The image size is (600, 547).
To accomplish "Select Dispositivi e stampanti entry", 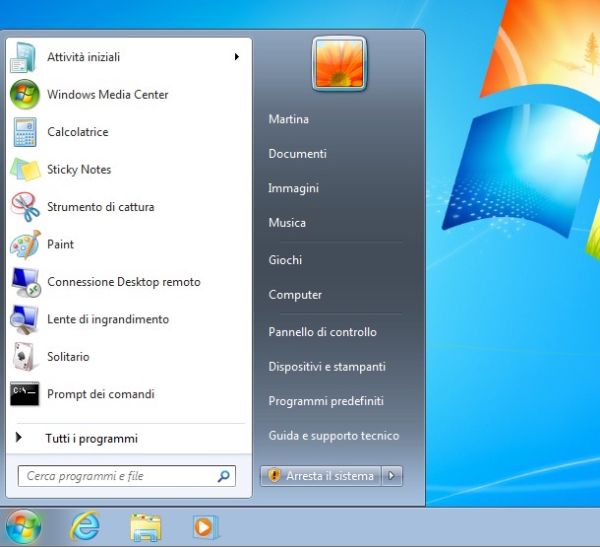I will (327, 367).
